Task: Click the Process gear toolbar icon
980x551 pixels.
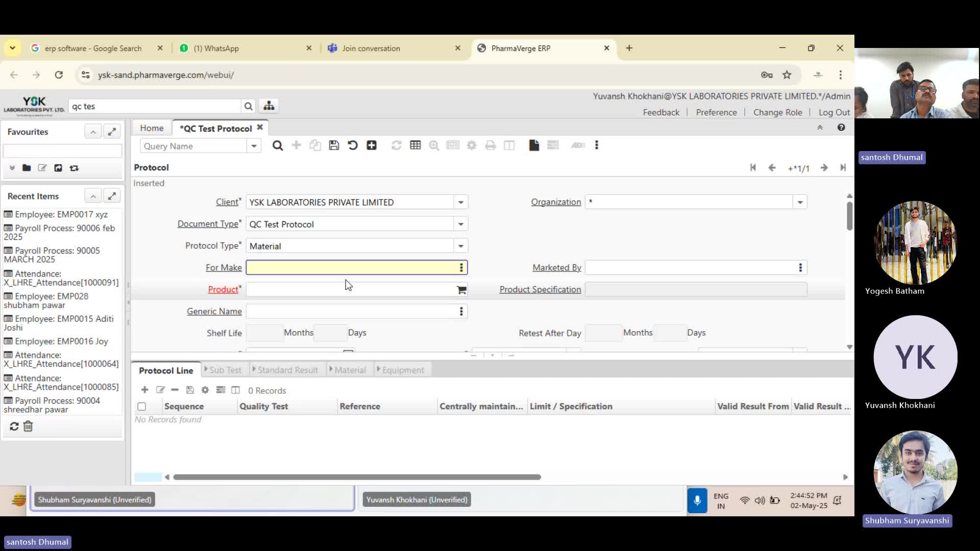Action: (472, 145)
